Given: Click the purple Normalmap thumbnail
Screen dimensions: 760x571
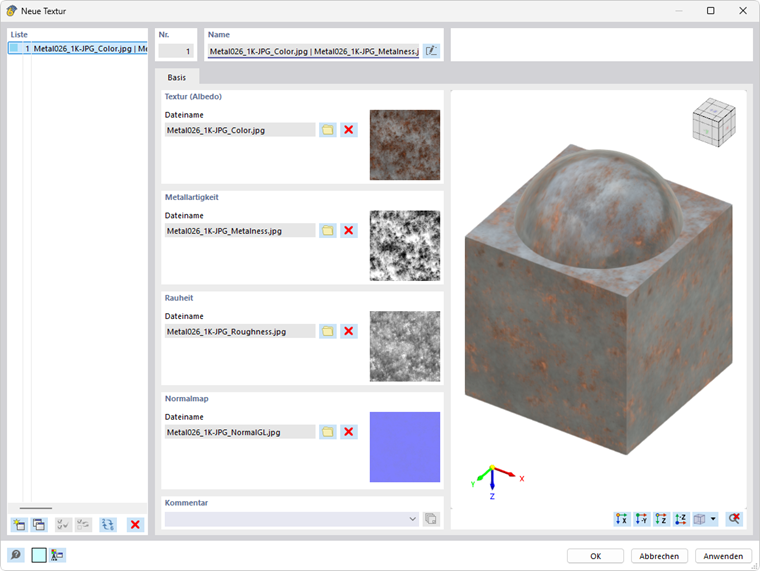Looking at the screenshot, I should [x=405, y=447].
